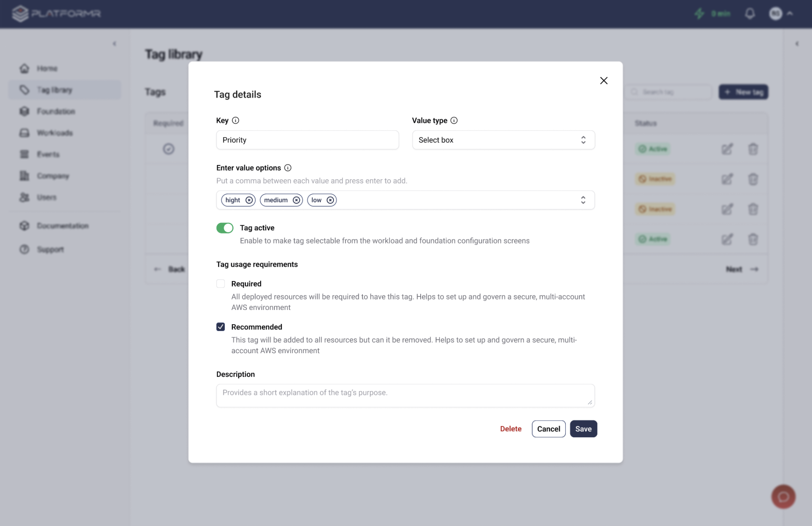Uncheck the Recommended option

point(221,327)
